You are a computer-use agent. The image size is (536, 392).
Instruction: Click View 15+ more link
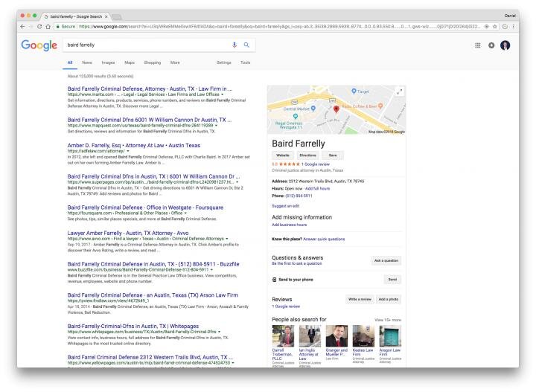388,321
